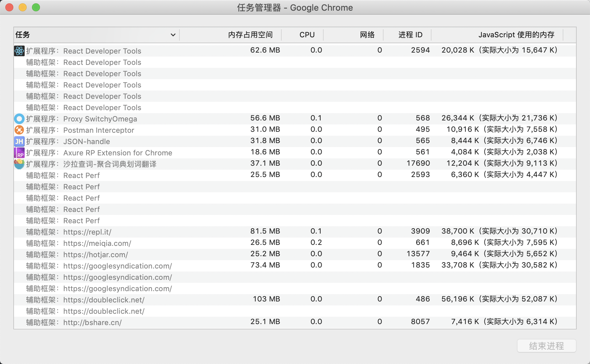Click the React Developer Tools extension icon
590x364 pixels.
tap(19, 51)
